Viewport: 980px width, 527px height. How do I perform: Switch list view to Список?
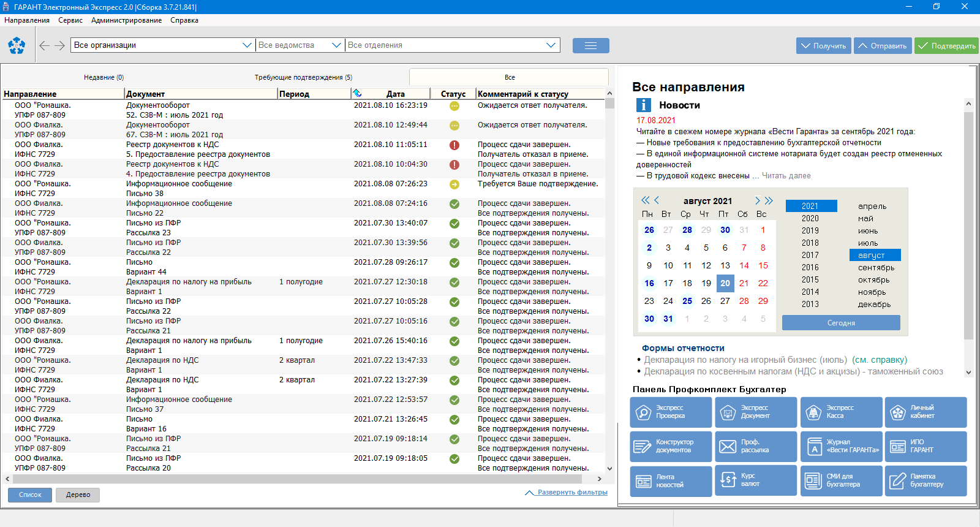pyautogui.click(x=30, y=495)
